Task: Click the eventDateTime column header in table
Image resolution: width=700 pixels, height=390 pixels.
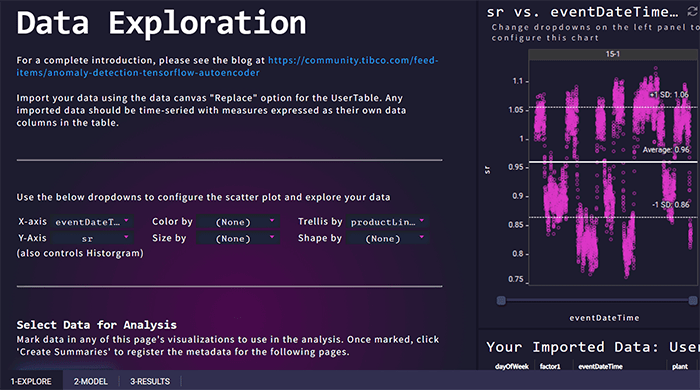Action: coord(600,366)
